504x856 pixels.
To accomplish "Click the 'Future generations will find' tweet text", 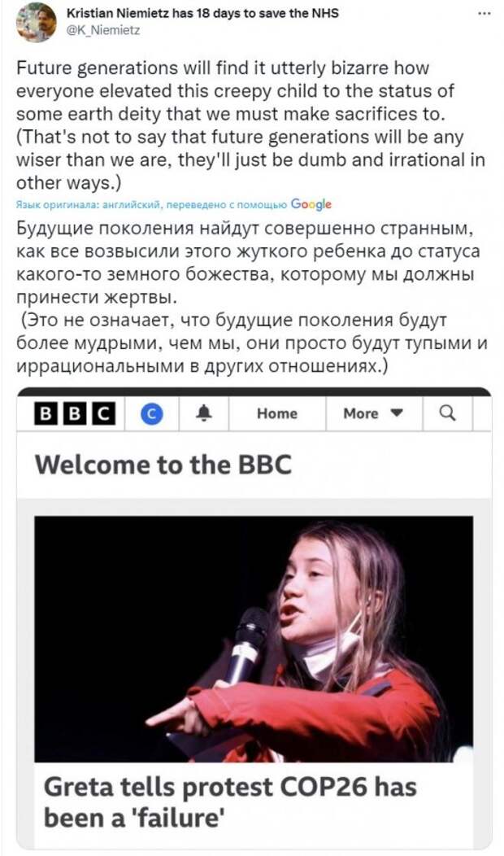I will click(x=235, y=90).
